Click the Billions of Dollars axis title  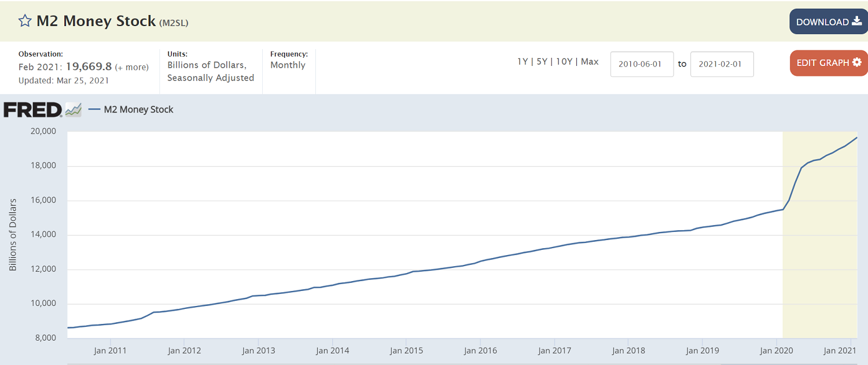coord(13,235)
